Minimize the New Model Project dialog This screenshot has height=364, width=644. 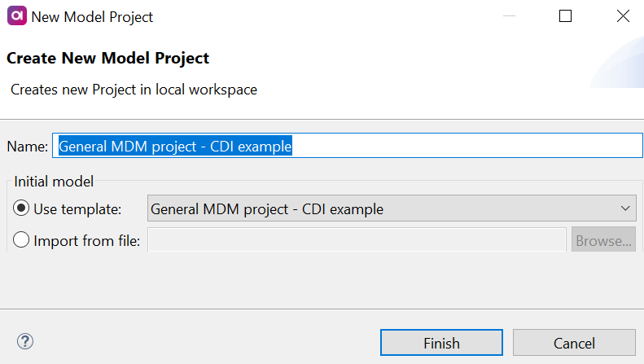click(x=507, y=16)
